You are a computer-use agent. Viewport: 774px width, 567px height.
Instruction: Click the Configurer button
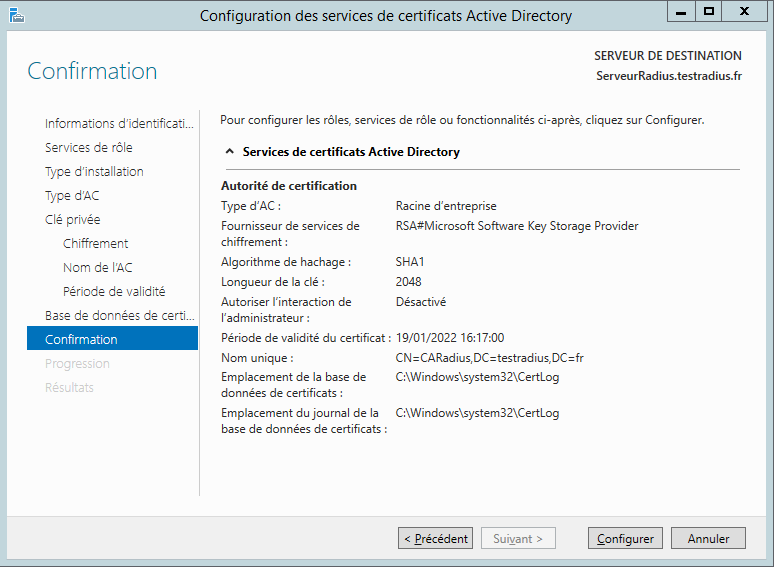click(625, 538)
